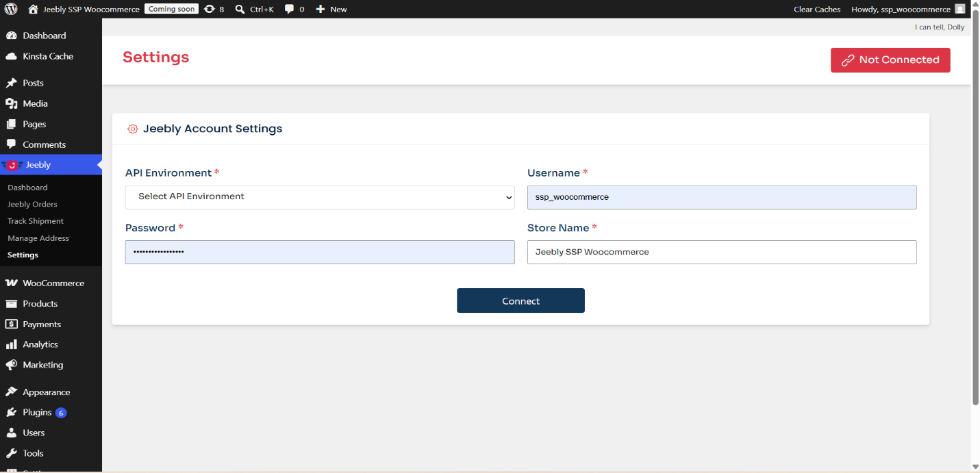Open Jeebly Orders submenu item
Image resolution: width=980 pixels, height=473 pixels.
tap(32, 204)
